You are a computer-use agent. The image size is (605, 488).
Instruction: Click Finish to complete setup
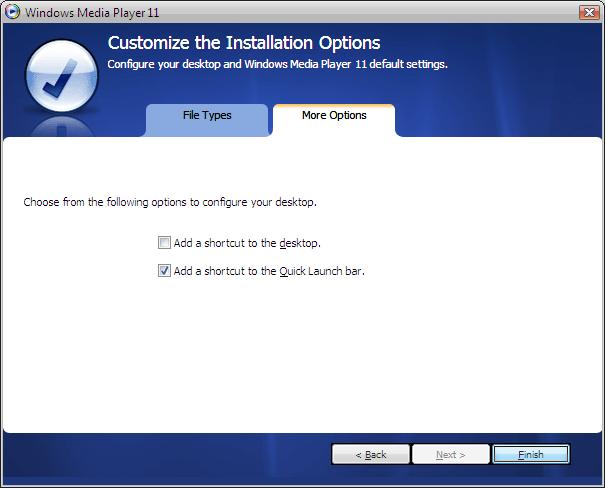[x=531, y=454]
